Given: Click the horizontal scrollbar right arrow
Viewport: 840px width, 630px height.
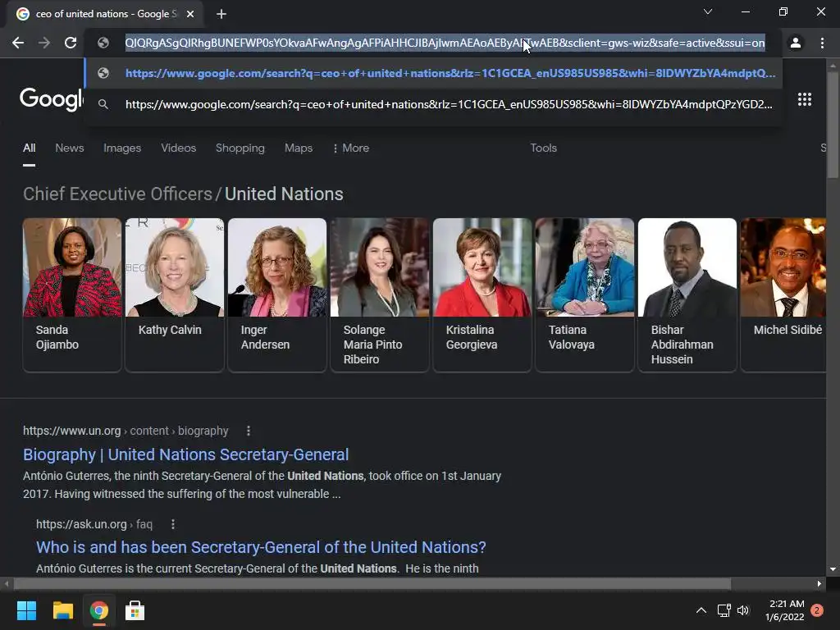Looking at the screenshot, I should (x=819, y=583).
